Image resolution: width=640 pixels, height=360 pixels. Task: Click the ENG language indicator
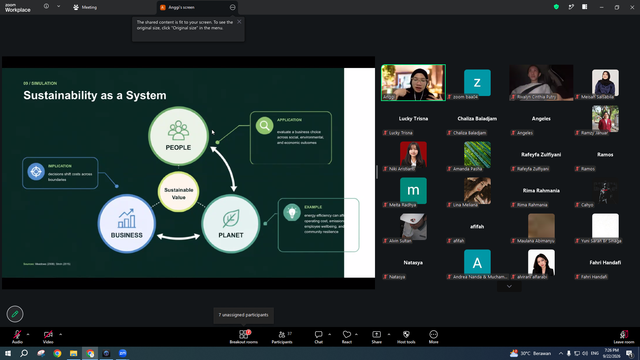[x=595, y=353]
